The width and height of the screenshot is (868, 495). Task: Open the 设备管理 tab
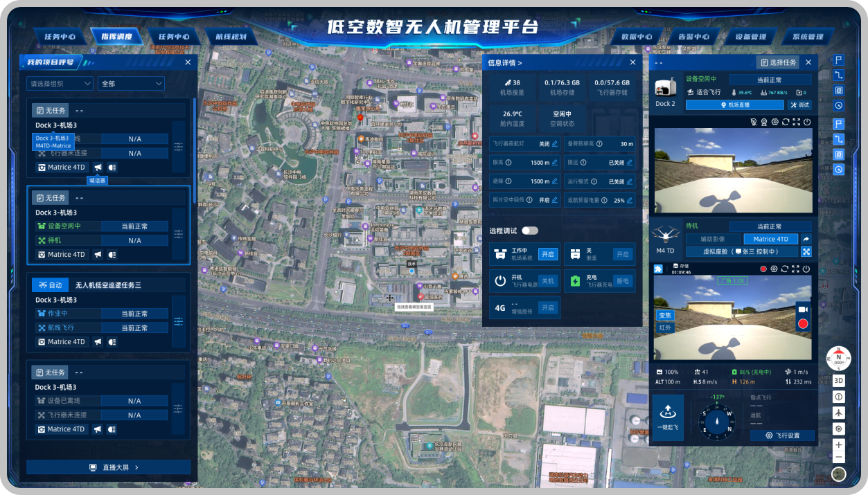[750, 37]
